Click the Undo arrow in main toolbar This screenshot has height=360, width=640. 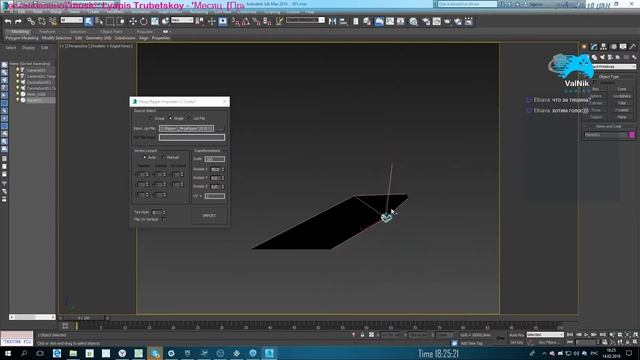pos(8,21)
